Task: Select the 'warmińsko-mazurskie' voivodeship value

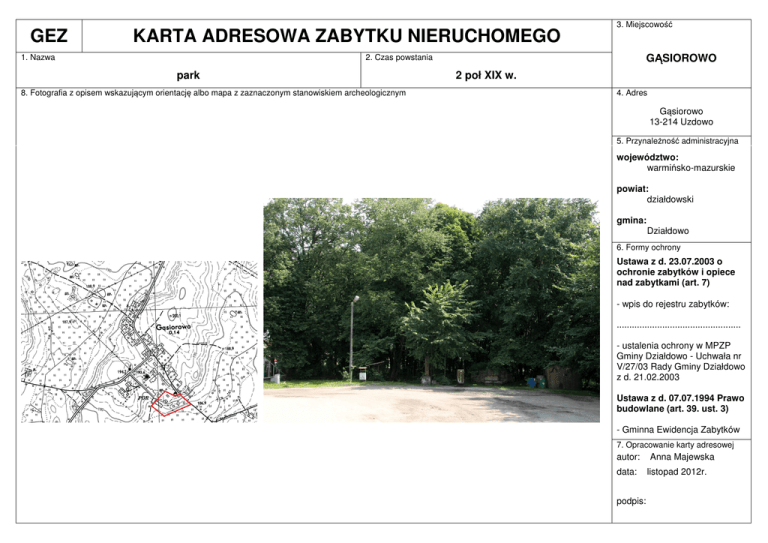Action: point(690,168)
